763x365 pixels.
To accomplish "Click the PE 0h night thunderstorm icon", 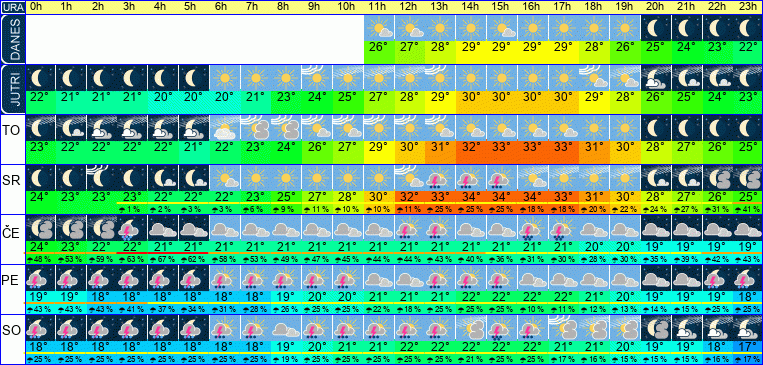I will pos(41,278).
